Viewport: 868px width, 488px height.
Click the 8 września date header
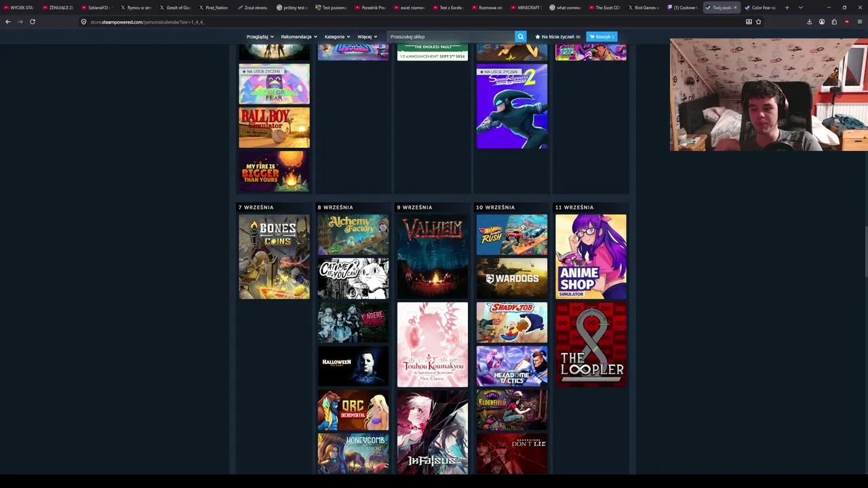pyautogui.click(x=336, y=207)
